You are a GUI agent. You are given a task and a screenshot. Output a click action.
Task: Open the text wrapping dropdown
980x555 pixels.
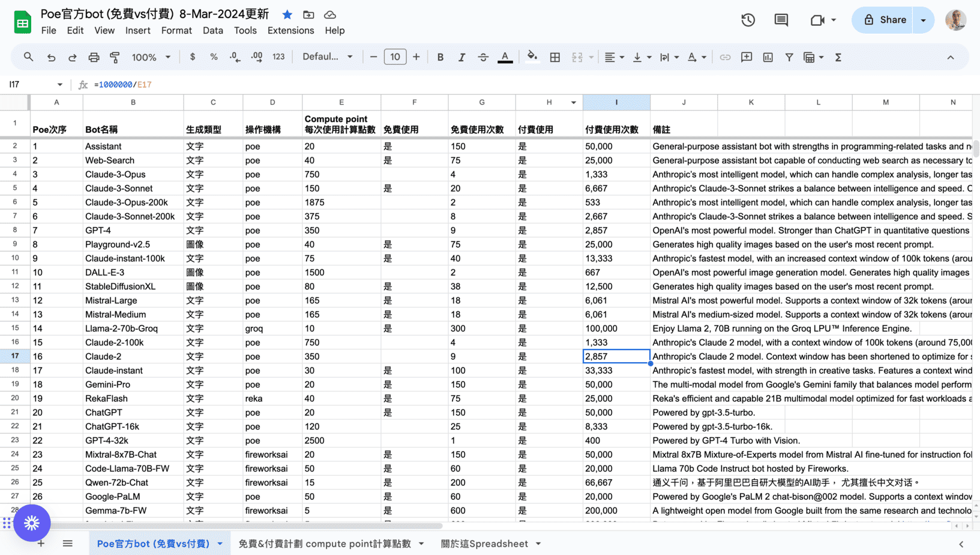[669, 57]
